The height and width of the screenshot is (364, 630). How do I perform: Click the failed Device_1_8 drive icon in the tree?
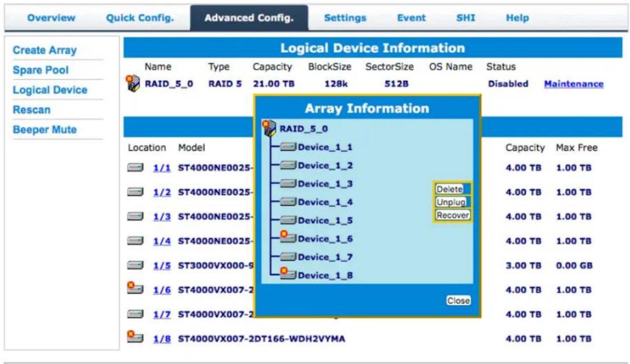coord(288,273)
